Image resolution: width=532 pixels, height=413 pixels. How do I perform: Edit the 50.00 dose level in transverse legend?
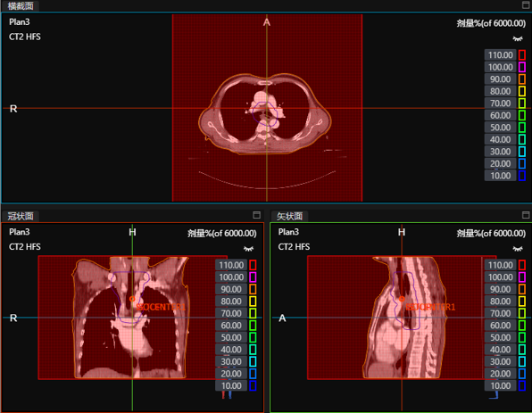pyautogui.click(x=500, y=128)
